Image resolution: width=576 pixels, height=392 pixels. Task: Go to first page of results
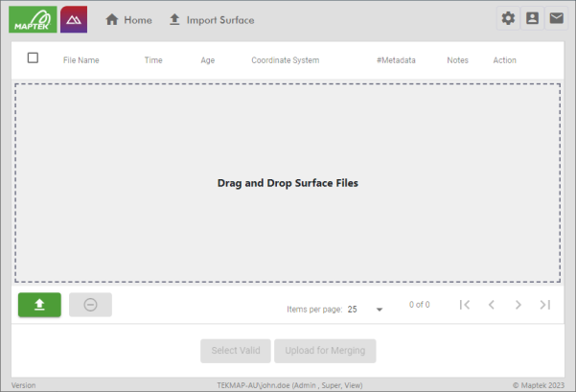(x=465, y=305)
